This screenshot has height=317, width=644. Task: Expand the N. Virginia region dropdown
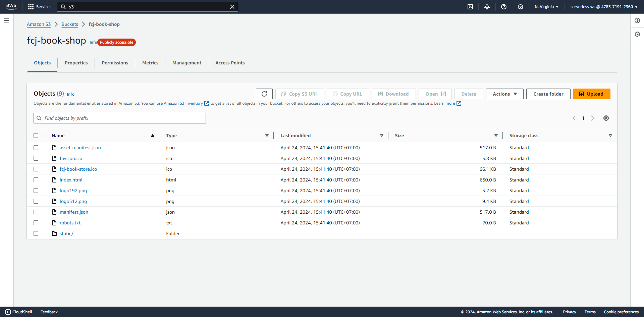(546, 7)
